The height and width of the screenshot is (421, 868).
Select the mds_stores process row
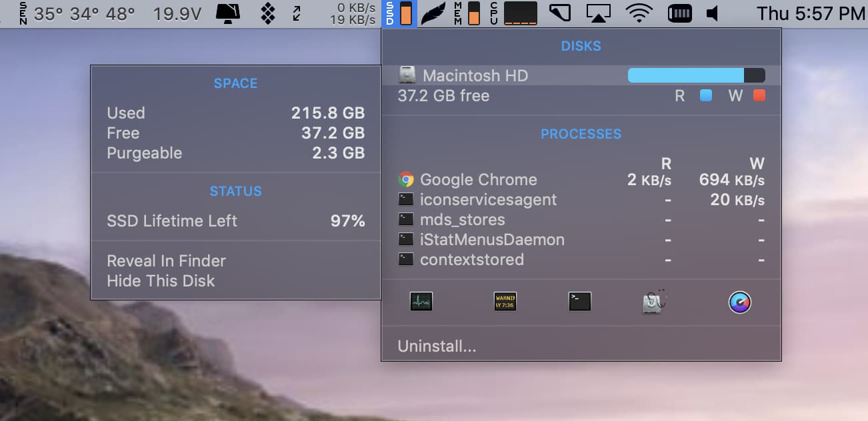581,220
